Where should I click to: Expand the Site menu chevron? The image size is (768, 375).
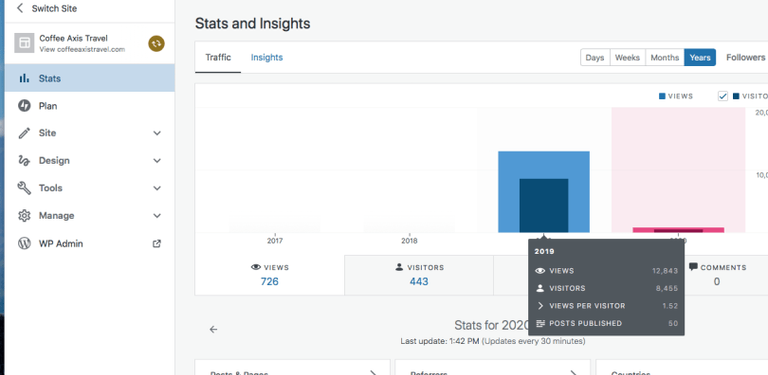[157, 133]
